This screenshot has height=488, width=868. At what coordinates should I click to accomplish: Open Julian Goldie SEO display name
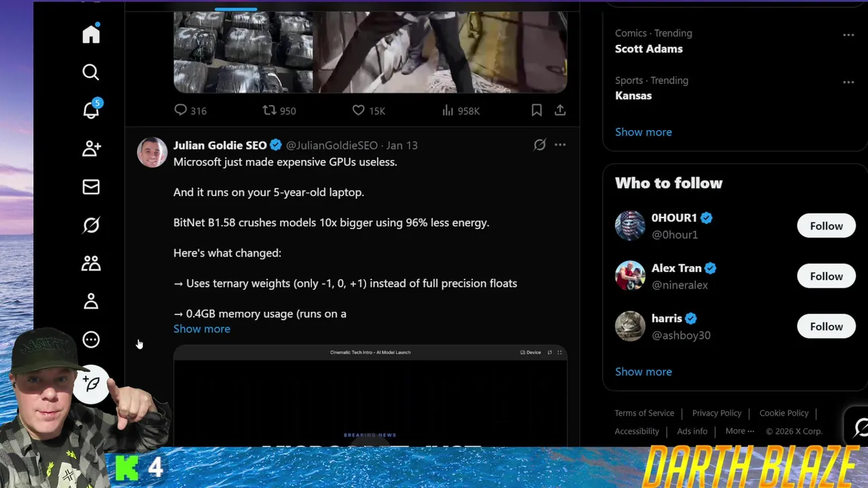(x=220, y=145)
